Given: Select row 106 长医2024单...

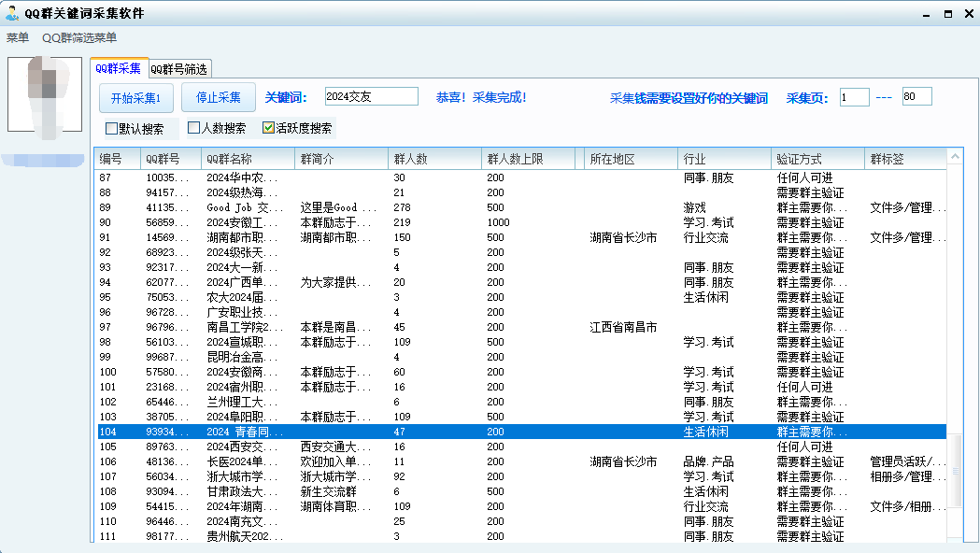Looking at the screenshot, I should 522,461.
